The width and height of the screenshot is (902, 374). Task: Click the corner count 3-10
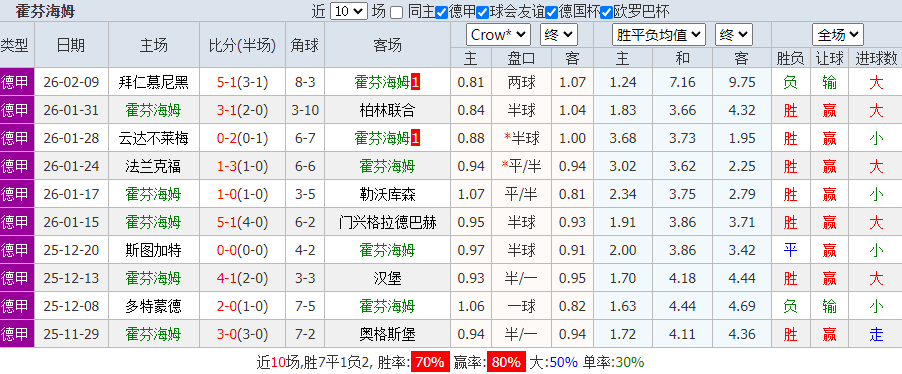point(305,110)
